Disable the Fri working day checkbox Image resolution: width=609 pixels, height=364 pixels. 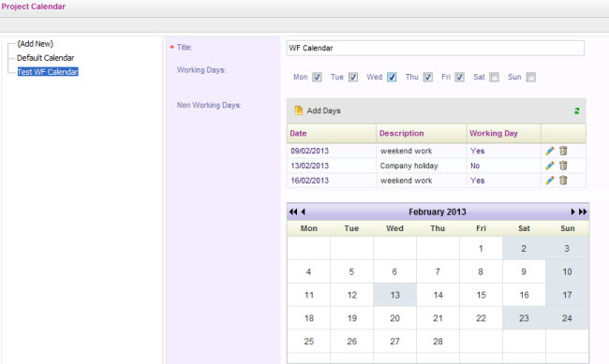(x=459, y=78)
